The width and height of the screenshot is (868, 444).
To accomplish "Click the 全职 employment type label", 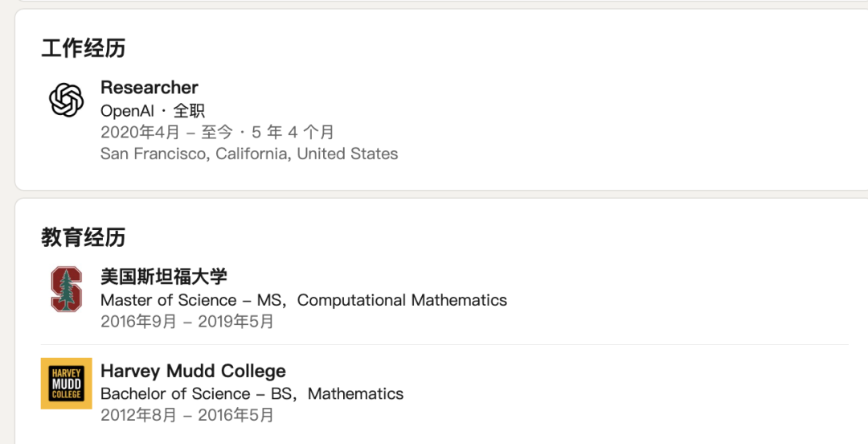I will [190, 110].
